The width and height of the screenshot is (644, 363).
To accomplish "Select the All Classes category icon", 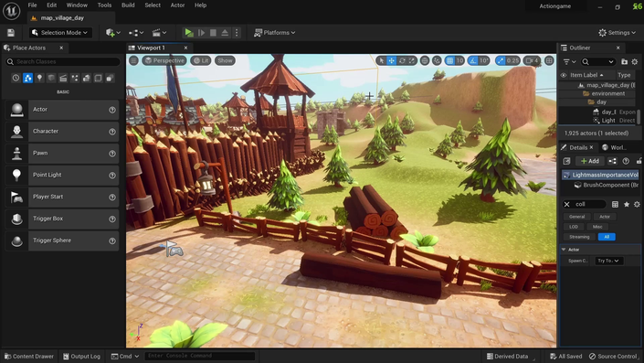I will (x=110, y=78).
